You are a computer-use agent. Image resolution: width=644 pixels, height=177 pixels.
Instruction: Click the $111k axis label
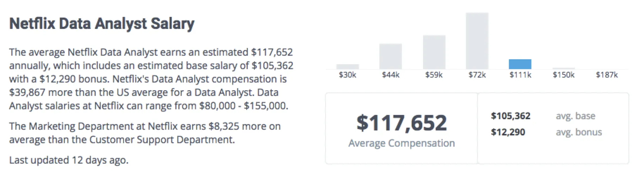[x=520, y=75]
